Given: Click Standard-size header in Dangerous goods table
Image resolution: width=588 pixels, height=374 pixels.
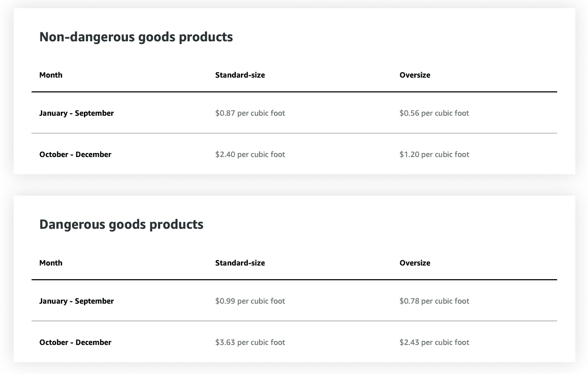Looking at the screenshot, I should pos(240,263).
